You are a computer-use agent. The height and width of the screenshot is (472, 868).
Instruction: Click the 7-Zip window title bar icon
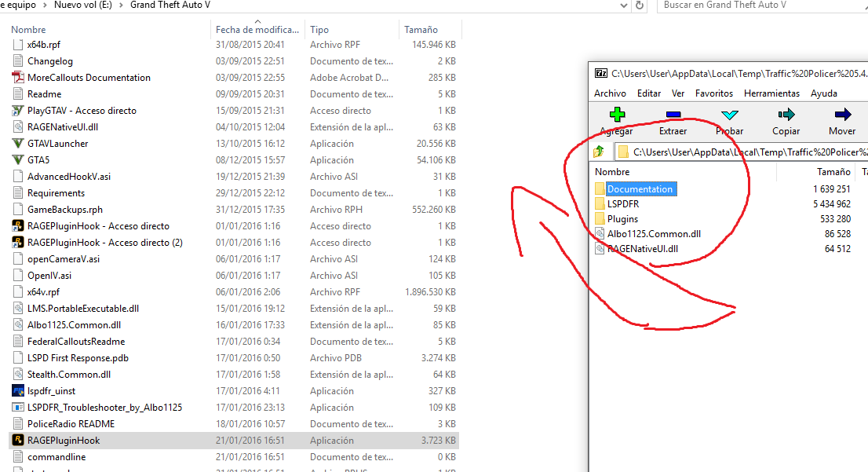pos(600,73)
